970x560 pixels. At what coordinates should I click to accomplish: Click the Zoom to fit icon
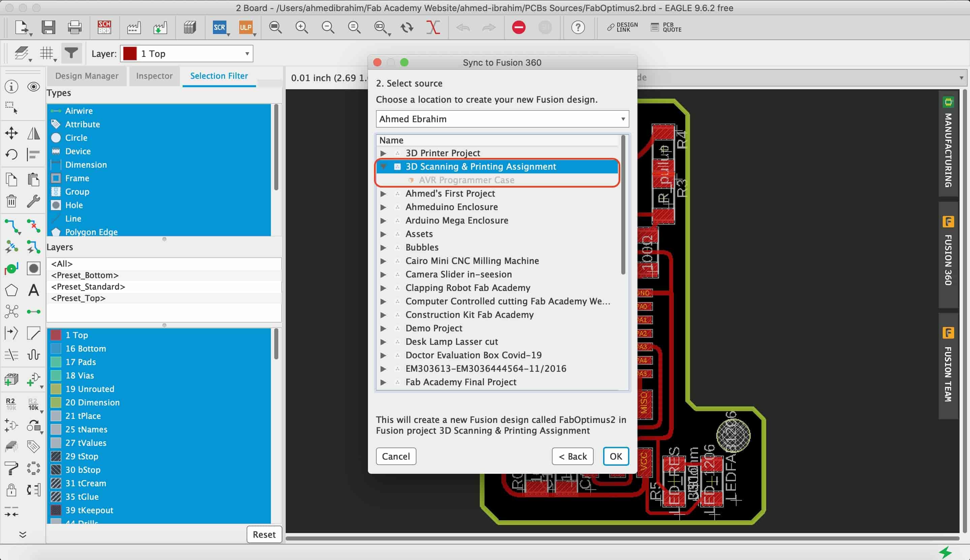pos(276,27)
